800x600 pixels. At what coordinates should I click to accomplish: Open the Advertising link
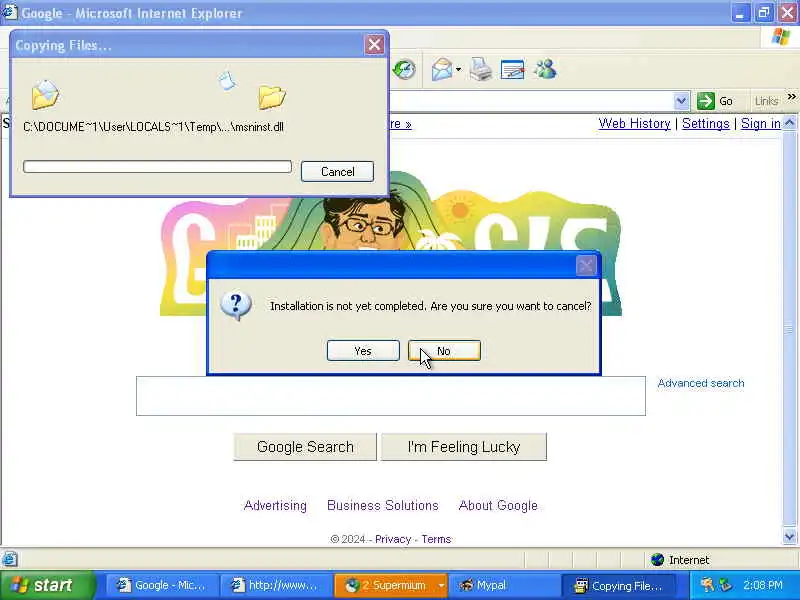pos(275,506)
